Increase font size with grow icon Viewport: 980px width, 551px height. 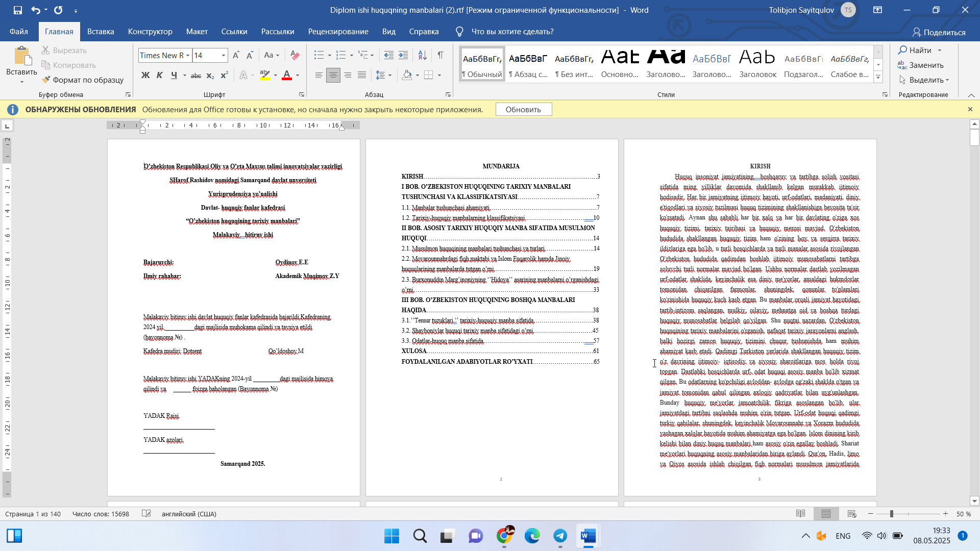tap(236, 55)
